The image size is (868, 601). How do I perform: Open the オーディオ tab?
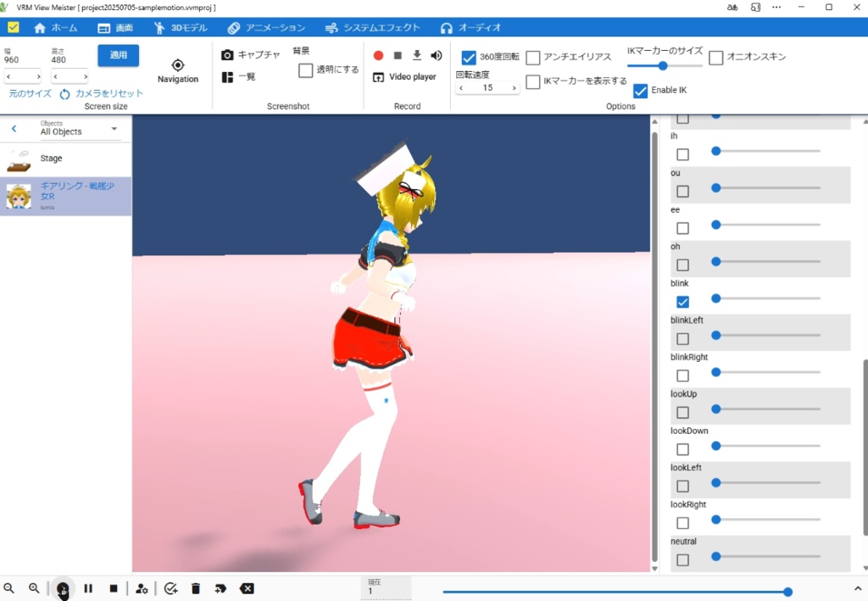tap(470, 28)
